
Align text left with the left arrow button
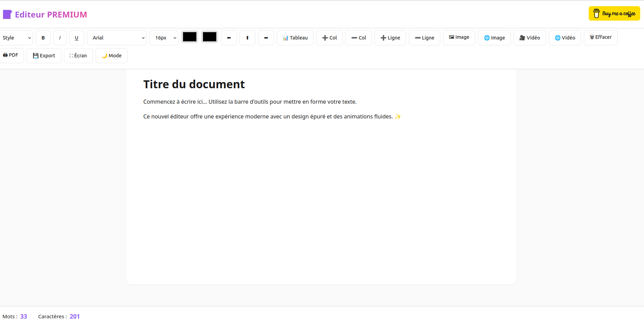point(229,38)
